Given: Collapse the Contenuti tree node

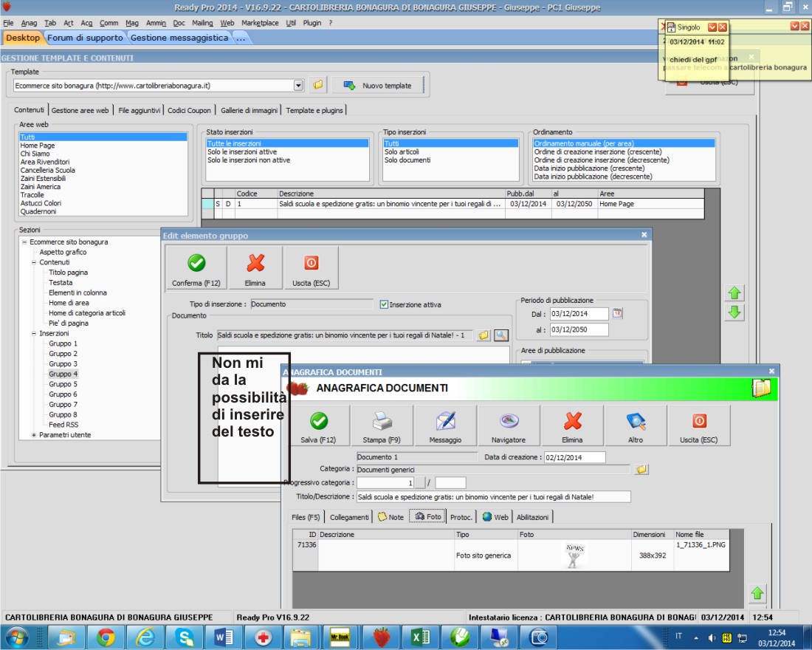Looking at the screenshot, I should coord(34,262).
